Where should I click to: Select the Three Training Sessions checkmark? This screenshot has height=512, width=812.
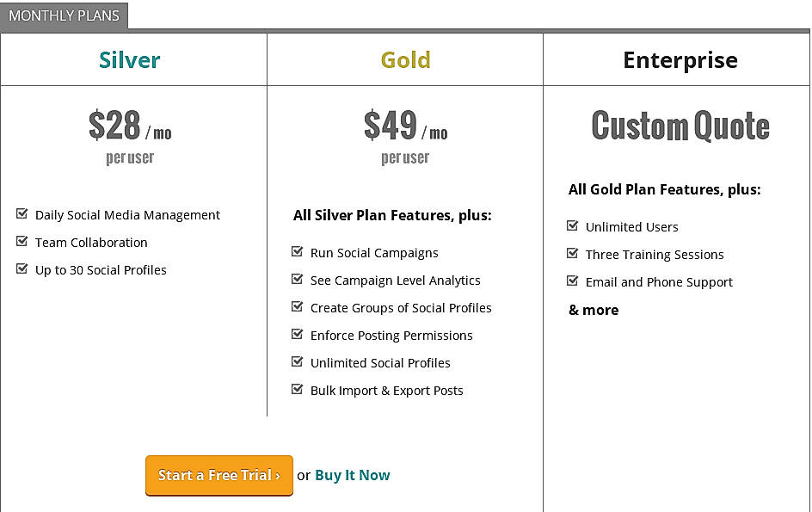(x=573, y=254)
